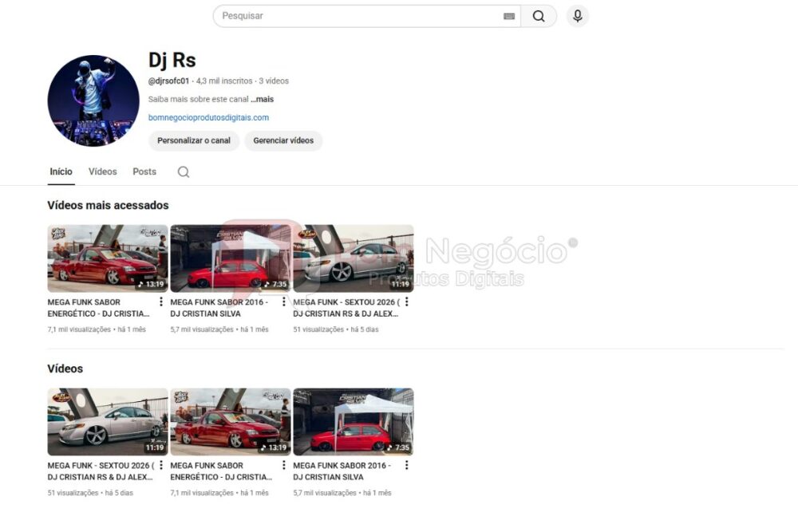Open the Dj Rs channel avatar
The width and height of the screenshot is (798, 532).
click(93, 100)
